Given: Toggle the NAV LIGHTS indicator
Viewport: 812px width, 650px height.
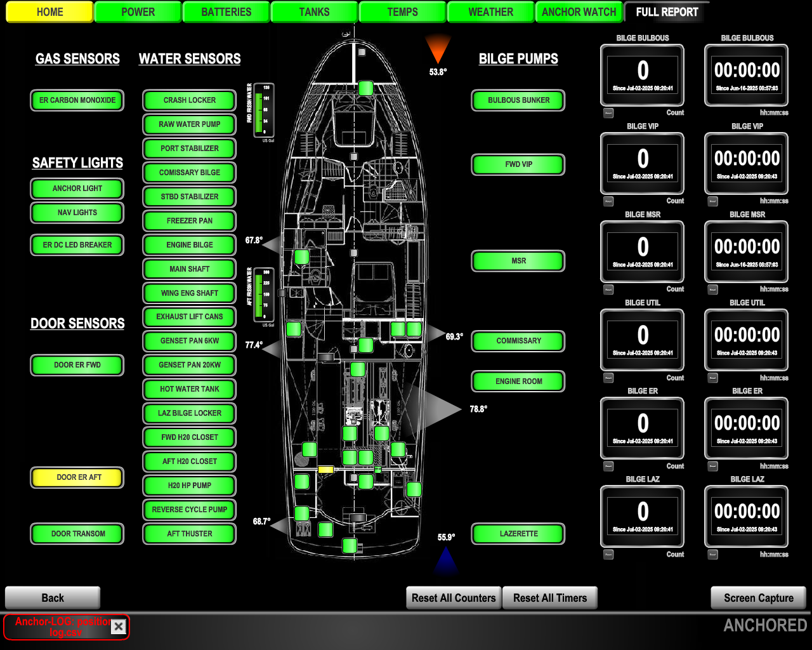Looking at the screenshot, I should [x=77, y=213].
